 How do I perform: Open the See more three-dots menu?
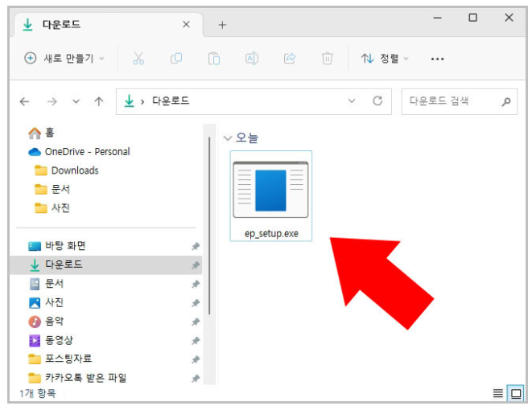[437, 59]
